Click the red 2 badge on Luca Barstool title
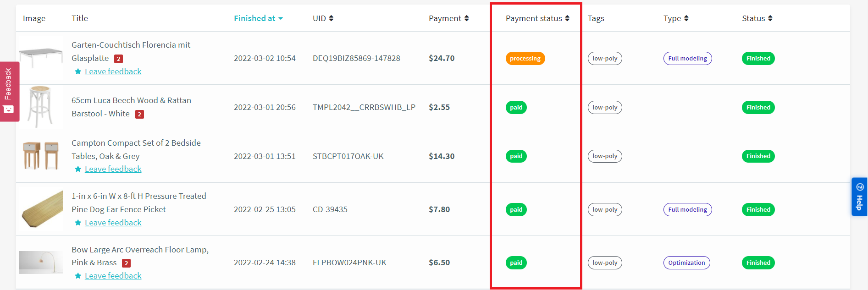 tap(140, 114)
